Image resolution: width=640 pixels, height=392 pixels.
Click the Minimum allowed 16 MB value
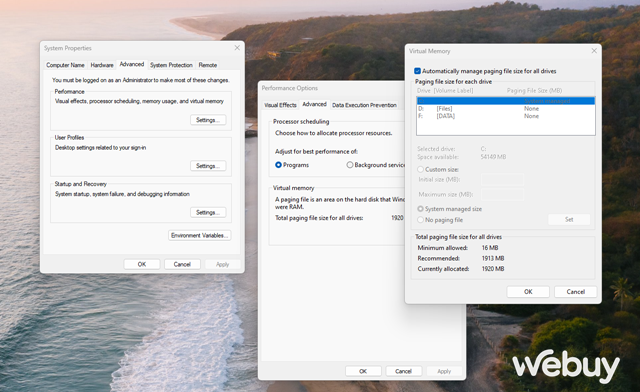coord(490,247)
